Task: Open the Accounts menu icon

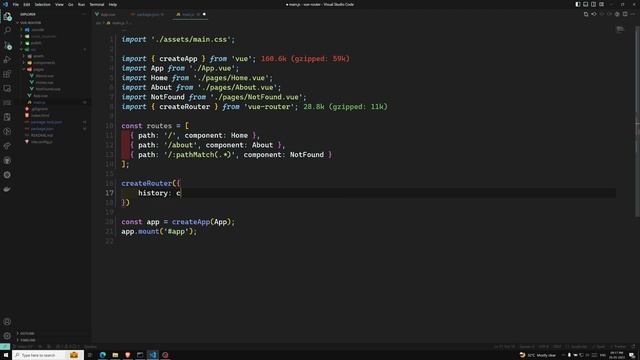Action: (7, 322)
